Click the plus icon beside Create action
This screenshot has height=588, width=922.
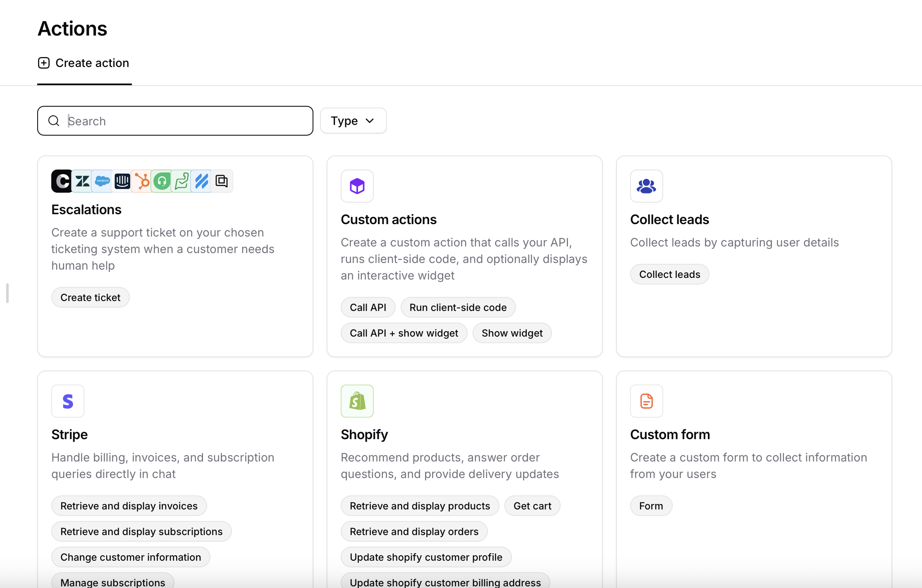(x=44, y=63)
